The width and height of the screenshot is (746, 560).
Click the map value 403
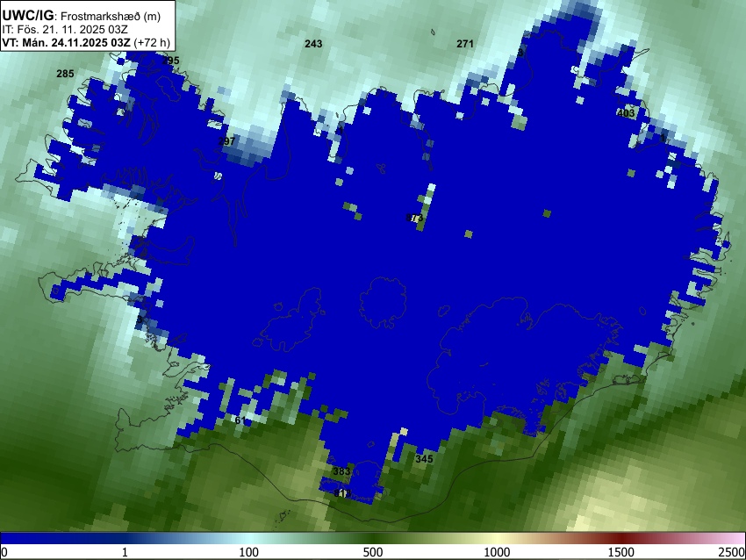[626, 113]
